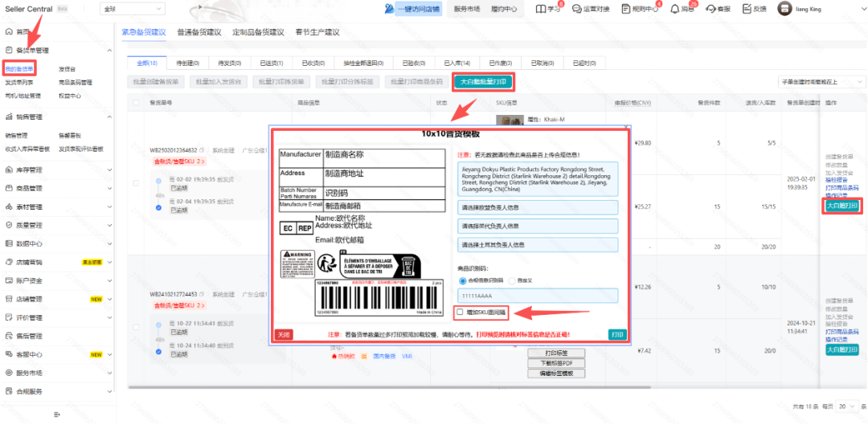Expand the 商品管理 chevron
Image resolution: width=868 pixels, height=425 pixels.
point(109,188)
